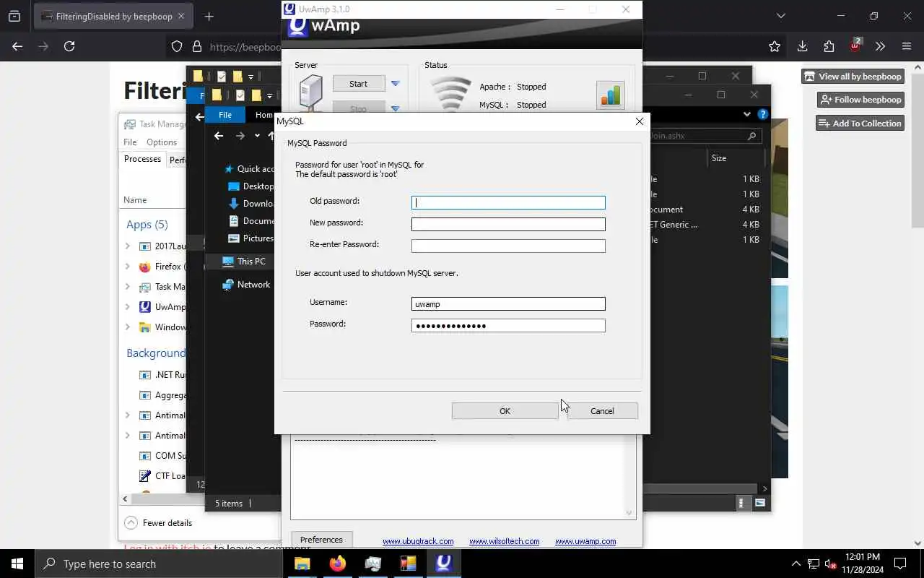Click Add To Collection button
This screenshot has width=924, height=578.
[860, 124]
